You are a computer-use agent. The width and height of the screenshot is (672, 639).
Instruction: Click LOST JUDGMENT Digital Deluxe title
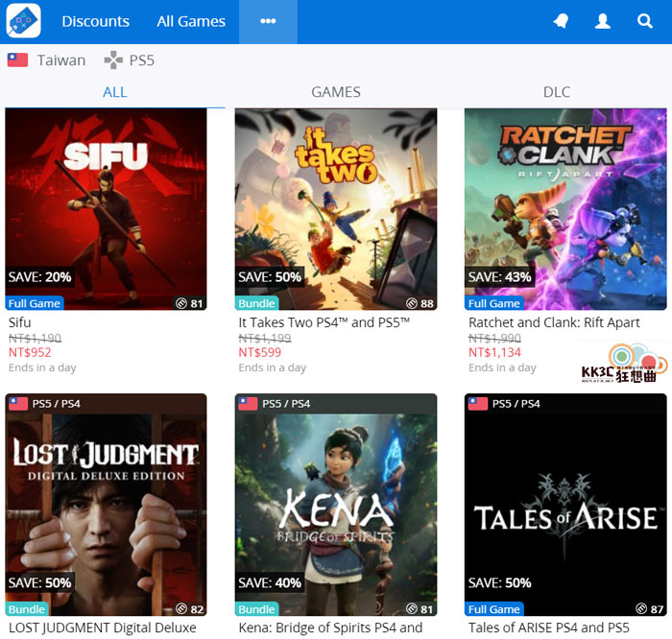(x=103, y=627)
